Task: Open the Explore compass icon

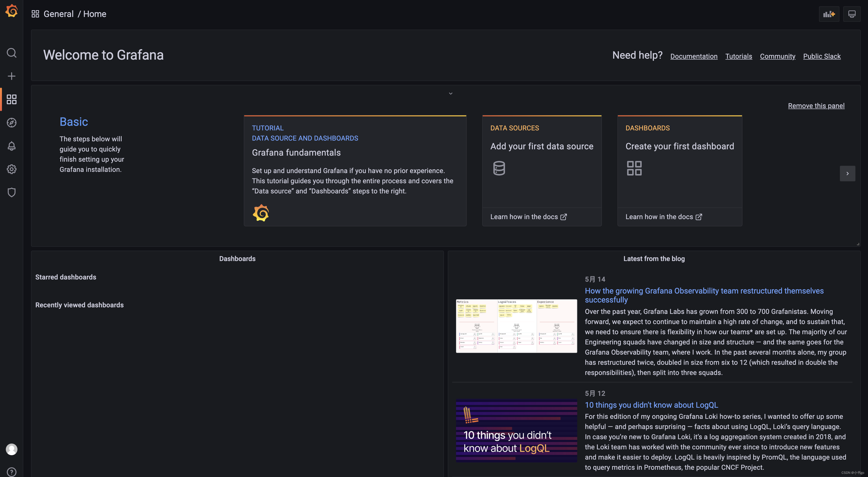Action: tap(11, 123)
